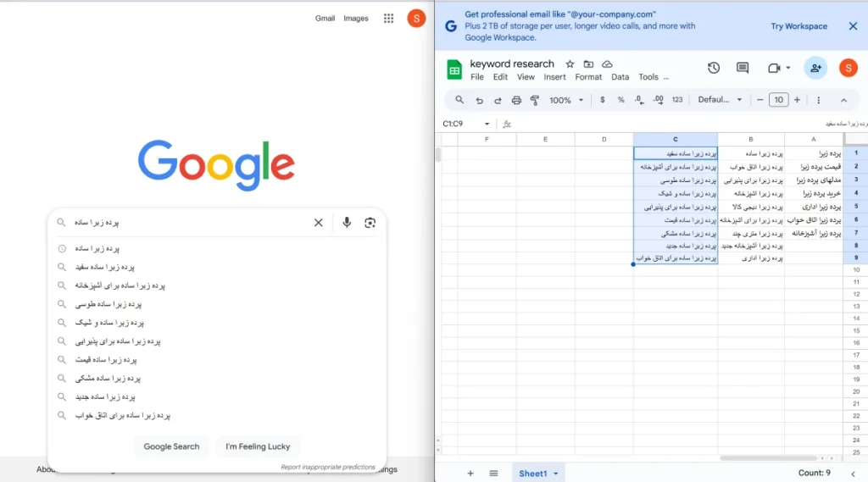Screen dimensions: 868x482
Task: Open the Google account avatar menu
Action: 416,19
